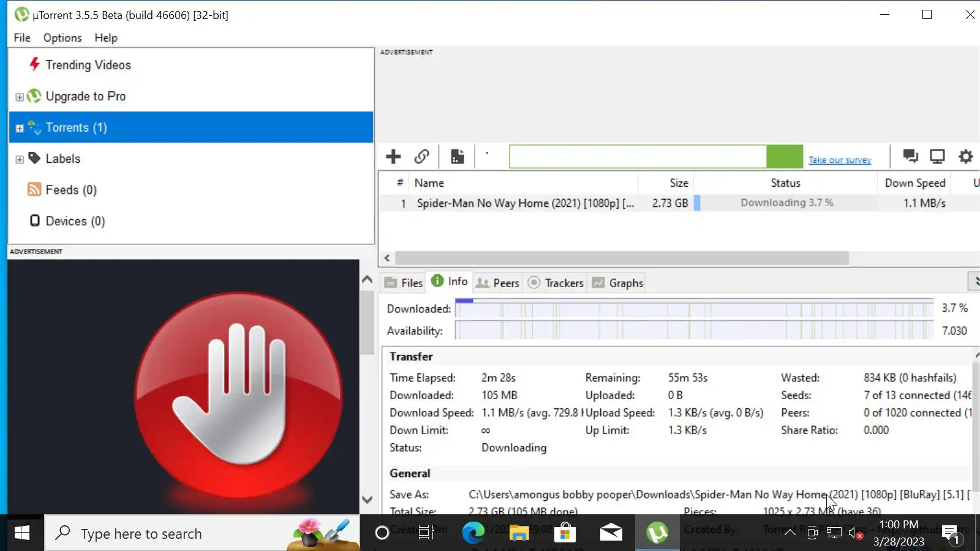This screenshot has height=551, width=980.
Task: Open Preferences with the gear icon
Action: coord(965,157)
